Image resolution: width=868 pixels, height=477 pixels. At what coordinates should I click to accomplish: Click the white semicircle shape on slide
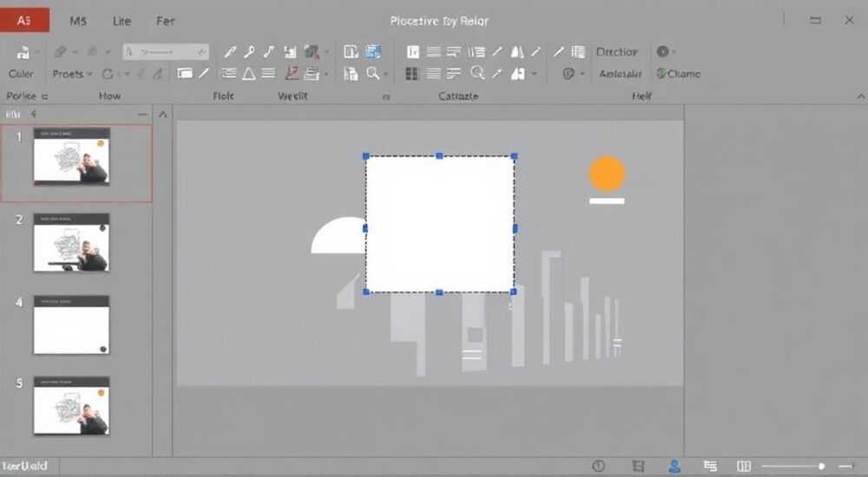pyautogui.click(x=339, y=236)
